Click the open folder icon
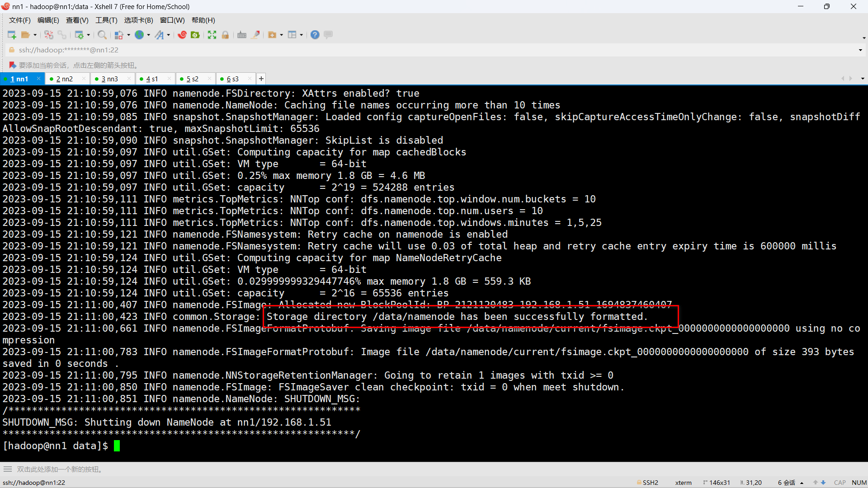Screen dimensions: 868x488 [25, 35]
